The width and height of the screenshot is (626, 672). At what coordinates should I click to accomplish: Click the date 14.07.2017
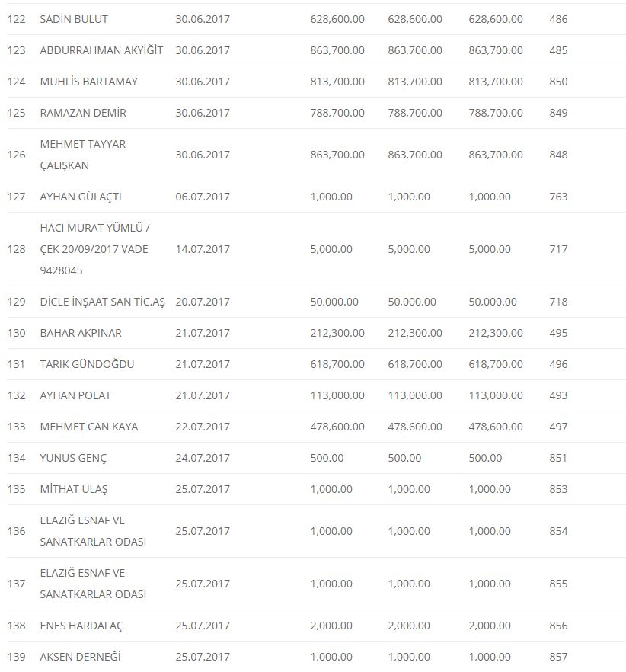[203, 249]
